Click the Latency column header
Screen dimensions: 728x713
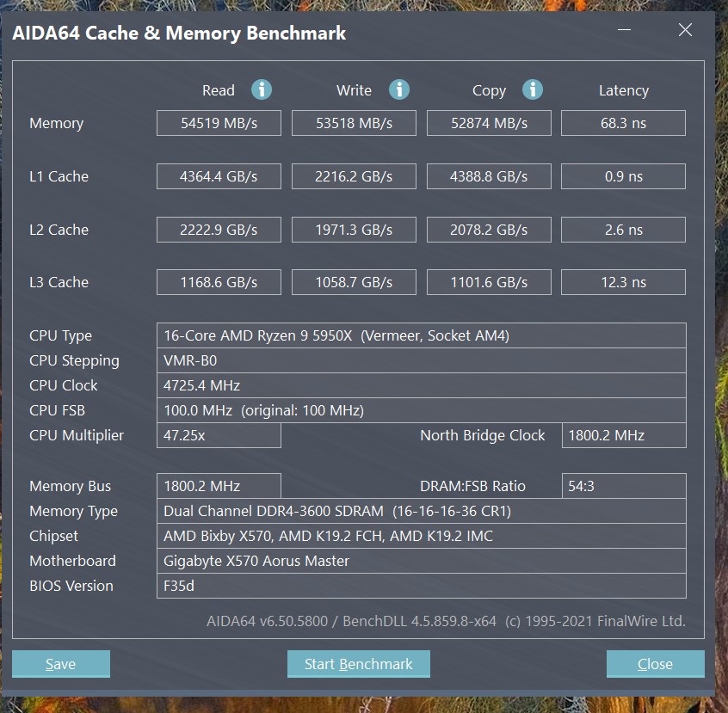click(x=624, y=90)
